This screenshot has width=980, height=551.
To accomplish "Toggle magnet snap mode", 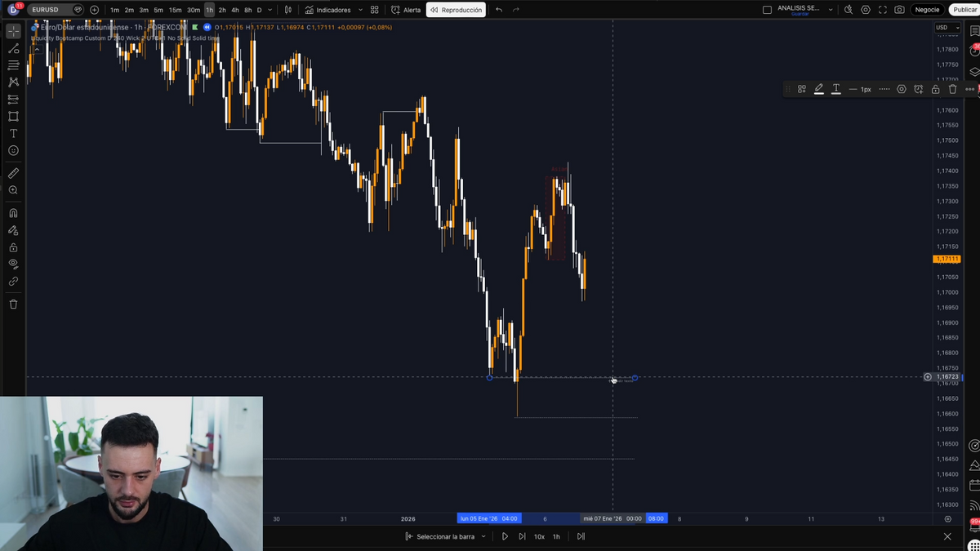I will [13, 213].
